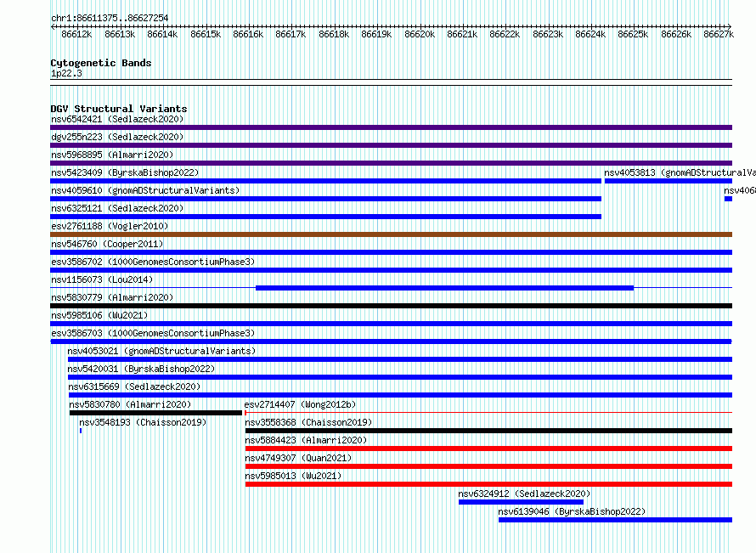Click the 86612k ruler position
Screen dimensions: 756x553
coord(76,34)
